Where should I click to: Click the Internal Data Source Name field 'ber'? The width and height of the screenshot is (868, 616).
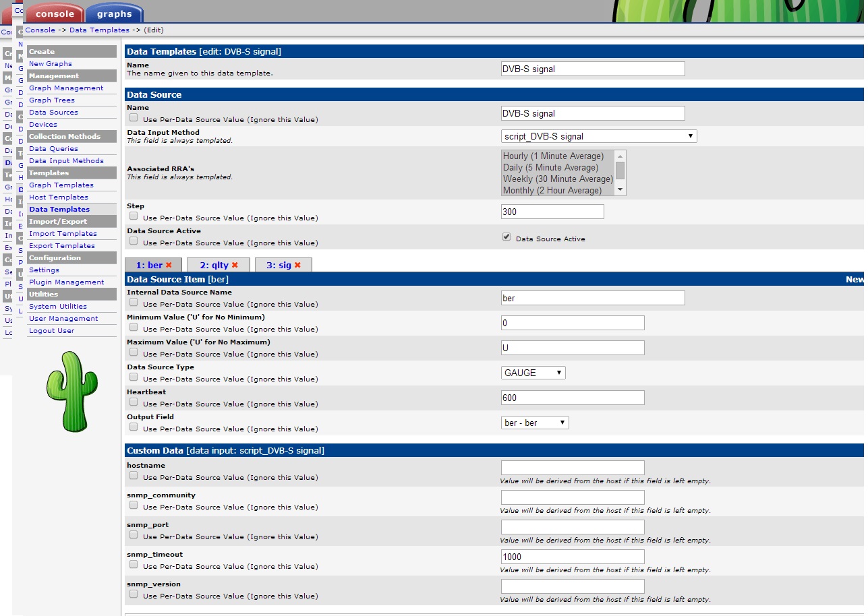tap(593, 298)
